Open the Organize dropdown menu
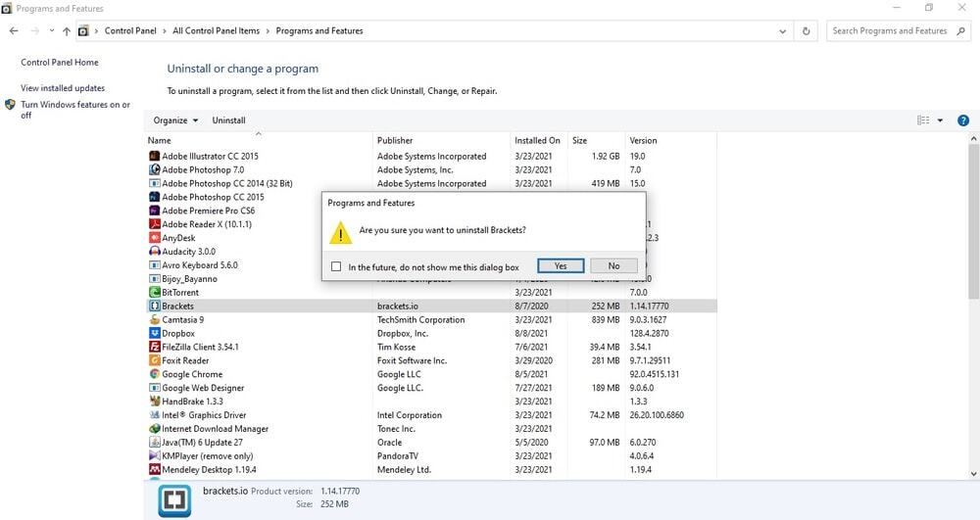 click(175, 120)
